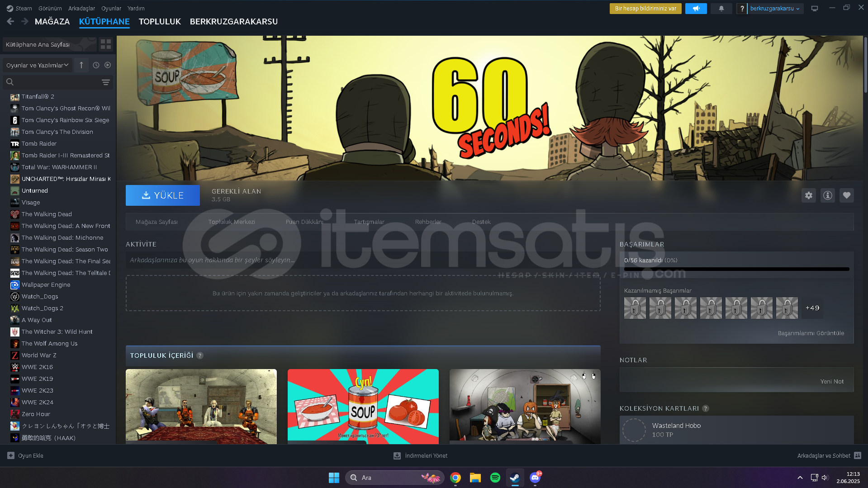Select Titanfall 2 in the library
Image resolution: width=868 pixels, height=488 pixels.
point(38,96)
